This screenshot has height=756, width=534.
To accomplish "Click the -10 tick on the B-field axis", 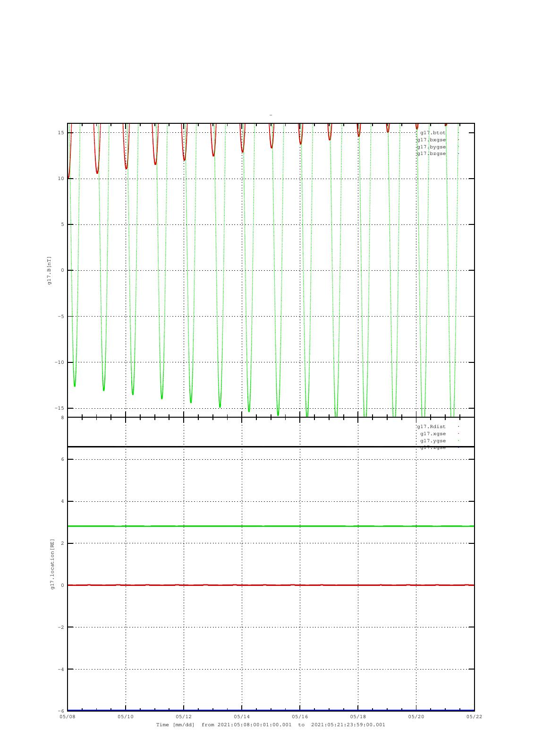I will (x=59, y=362).
